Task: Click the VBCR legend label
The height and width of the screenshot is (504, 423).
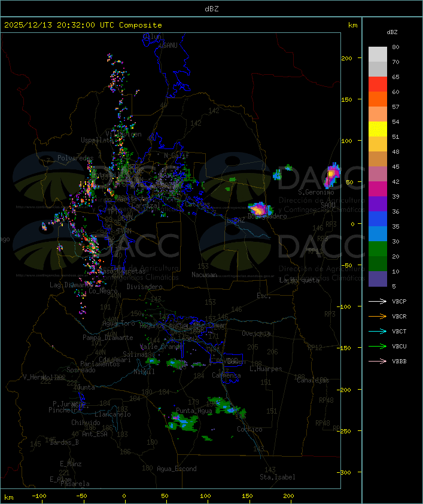Action: tap(399, 316)
